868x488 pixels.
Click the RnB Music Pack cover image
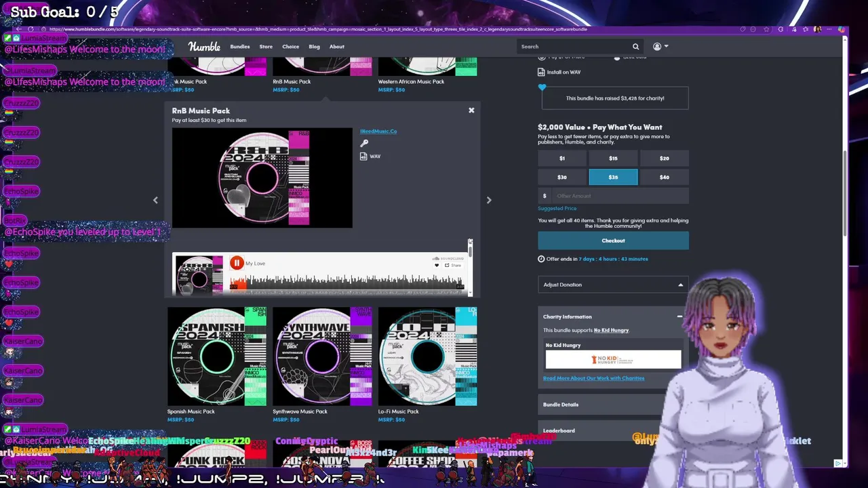pyautogui.click(x=262, y=178)
